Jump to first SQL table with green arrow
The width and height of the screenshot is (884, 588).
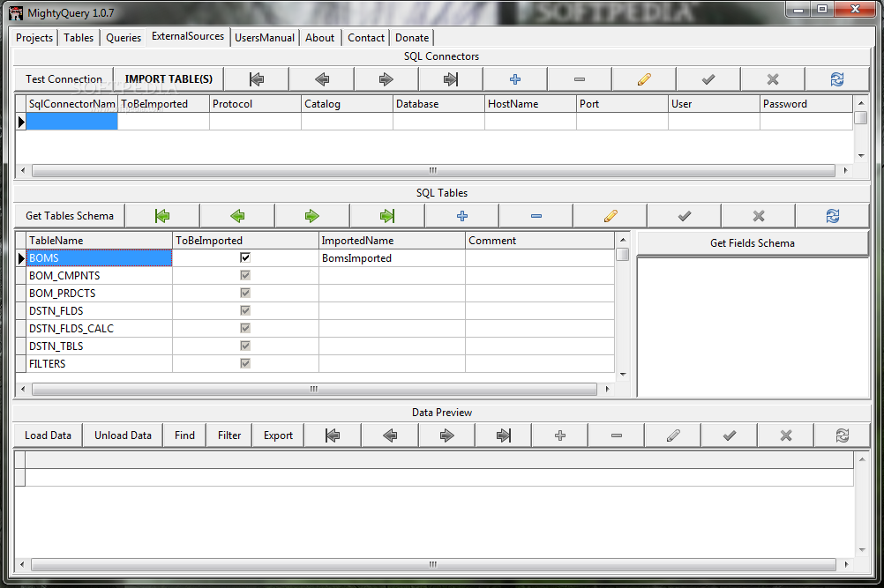point(162,216)
